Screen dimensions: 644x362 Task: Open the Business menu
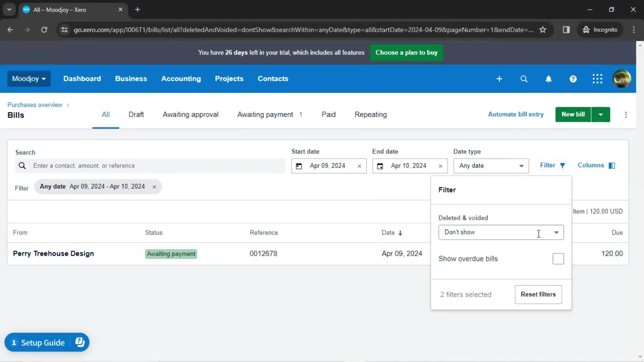click(131, 79)
